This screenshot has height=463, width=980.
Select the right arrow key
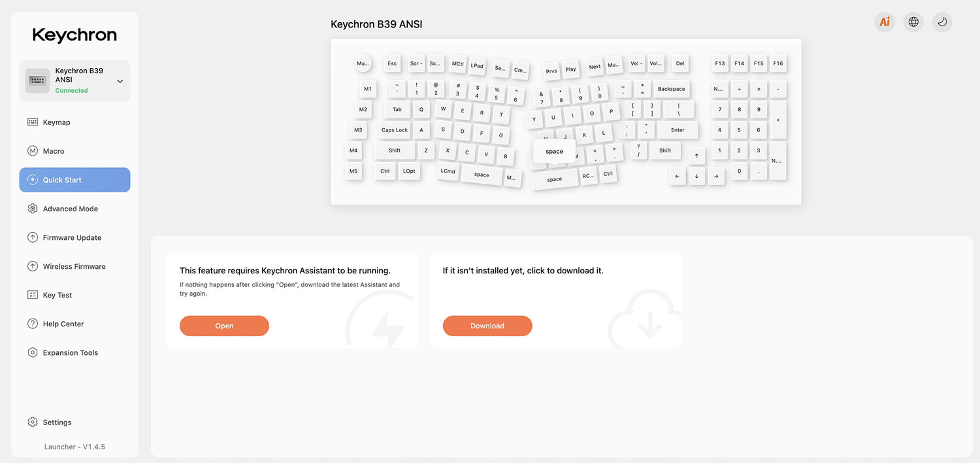click(716, 176)
